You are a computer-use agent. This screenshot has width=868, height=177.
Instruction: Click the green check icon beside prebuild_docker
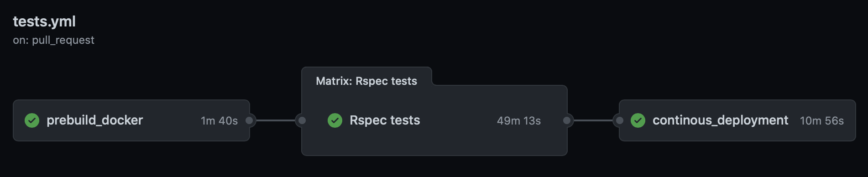32,120
